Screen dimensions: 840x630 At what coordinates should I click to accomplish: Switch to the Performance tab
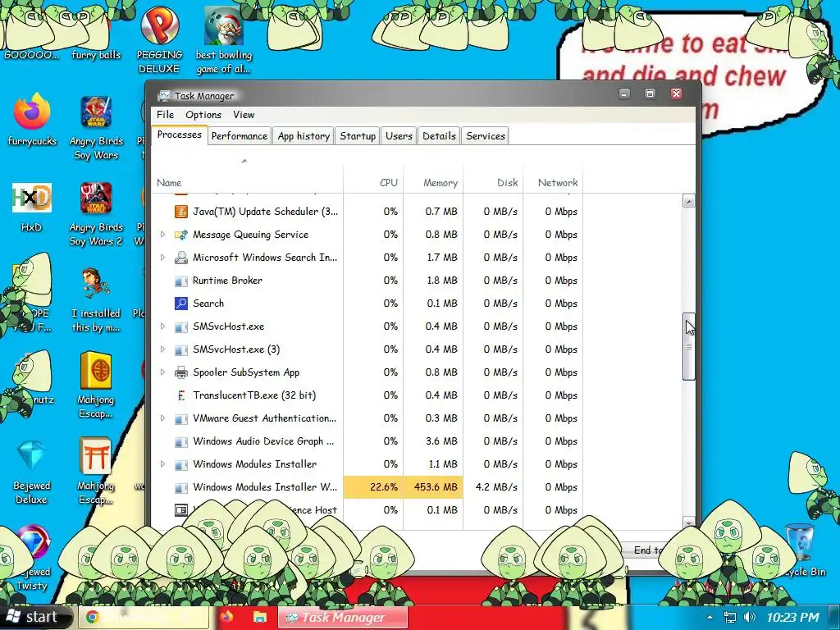click(239, 136)
